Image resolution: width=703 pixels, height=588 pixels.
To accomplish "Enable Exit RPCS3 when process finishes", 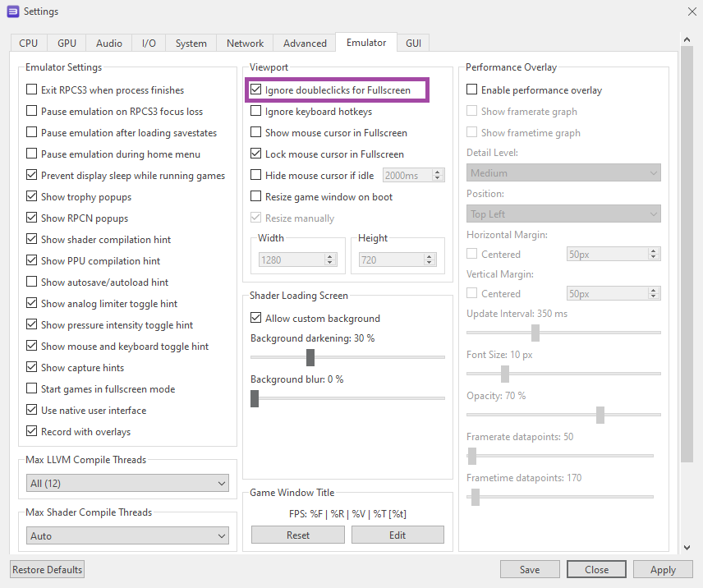I will tap(32, 90).
